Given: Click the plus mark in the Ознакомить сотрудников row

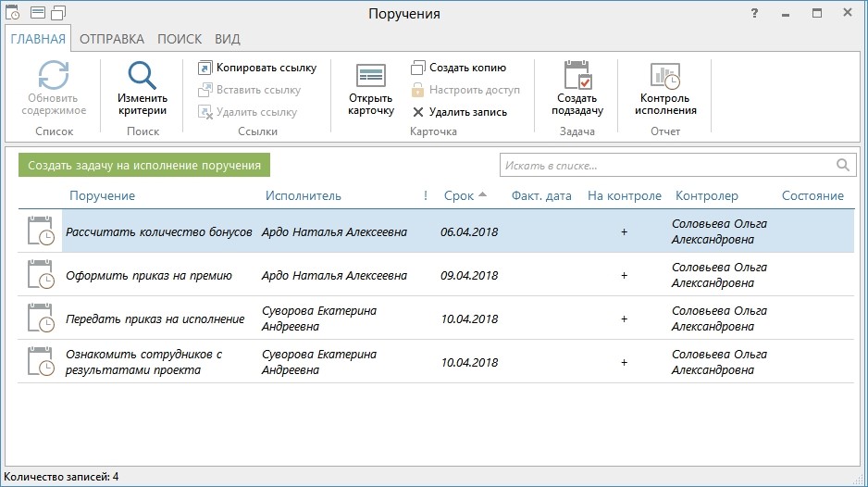Looking at the screenshot, I should coord(624,362).
